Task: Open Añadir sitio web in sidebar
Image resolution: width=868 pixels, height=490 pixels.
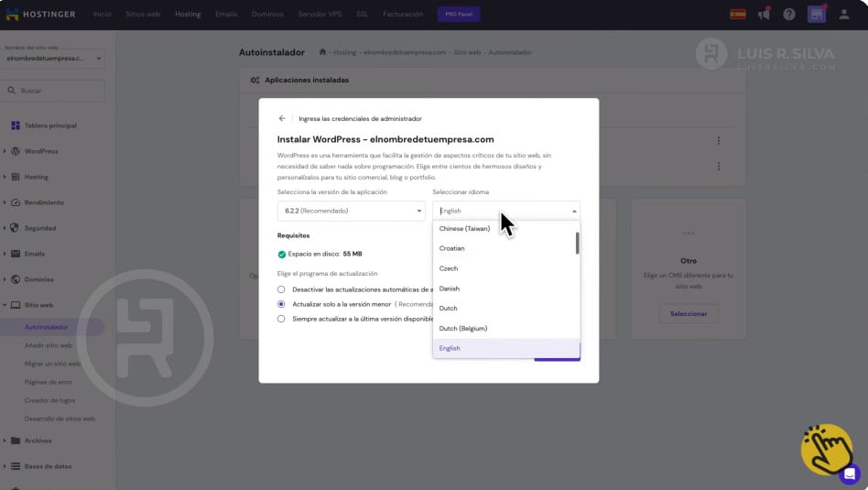Action: coord(49,345)
